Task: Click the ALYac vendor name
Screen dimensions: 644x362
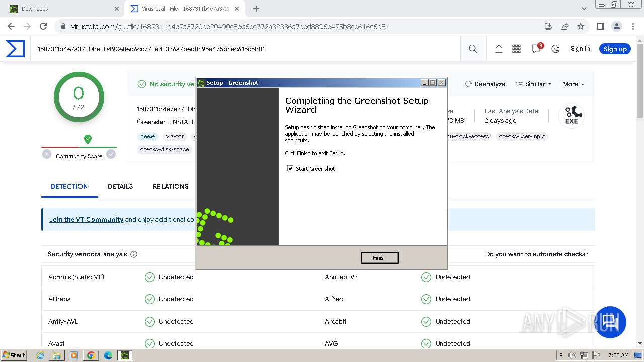Action: coord(334,299)
